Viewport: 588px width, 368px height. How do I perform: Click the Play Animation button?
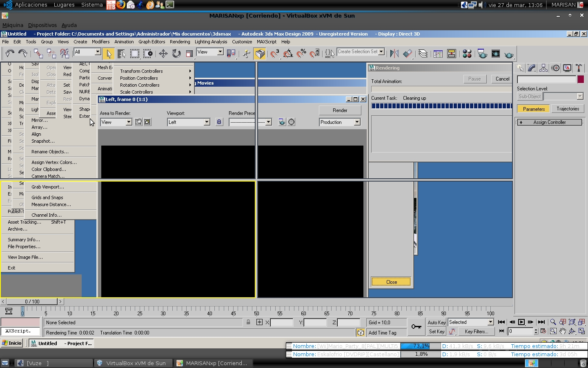(x=521, y=322)
